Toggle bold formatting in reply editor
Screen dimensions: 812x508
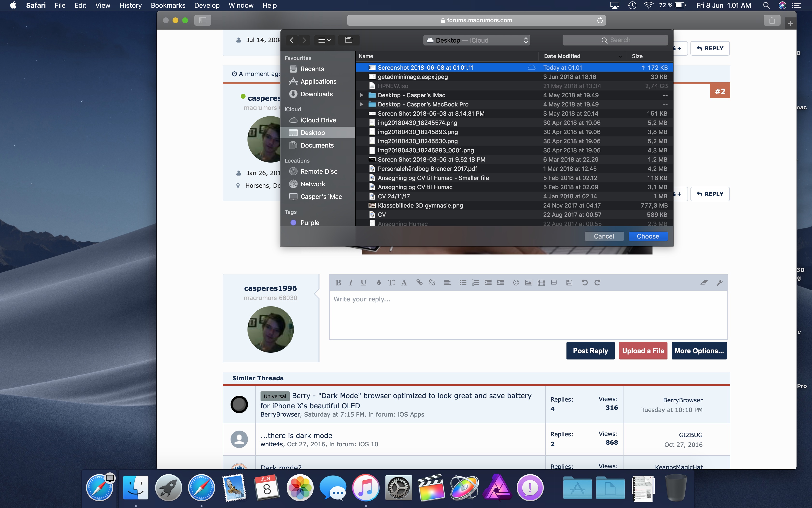[338, 283]
